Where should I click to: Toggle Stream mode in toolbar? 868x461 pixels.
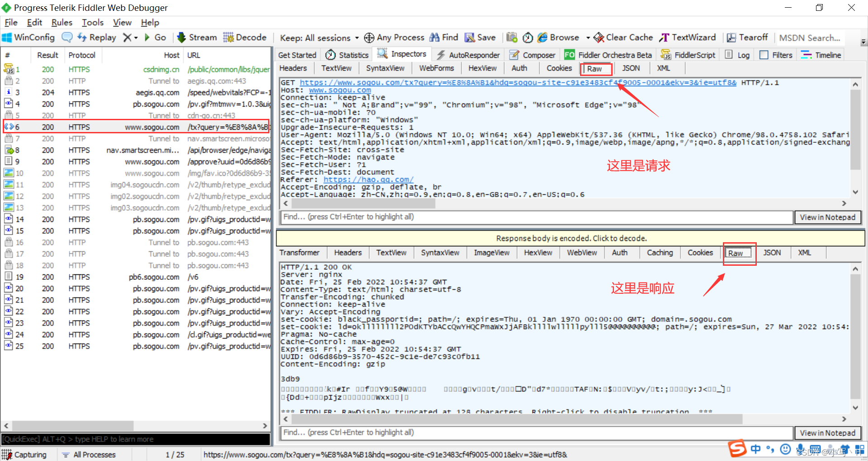(197, 38)
